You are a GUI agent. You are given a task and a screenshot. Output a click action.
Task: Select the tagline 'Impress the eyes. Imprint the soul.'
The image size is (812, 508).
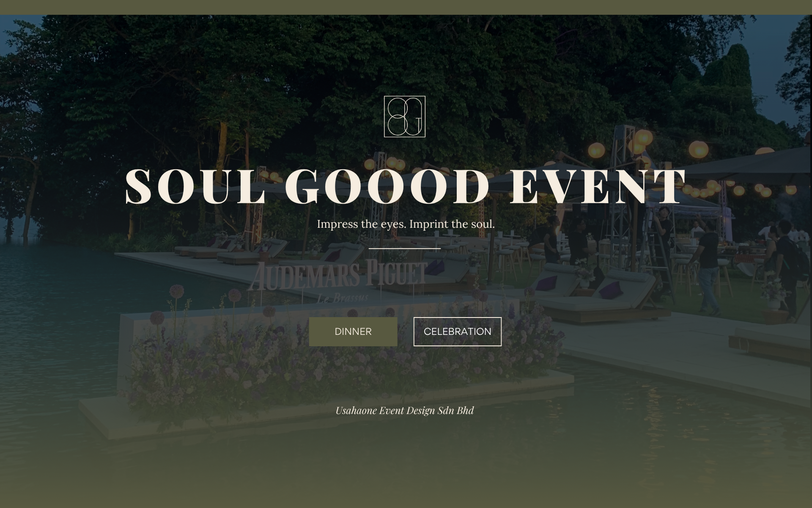coord(406,224)
